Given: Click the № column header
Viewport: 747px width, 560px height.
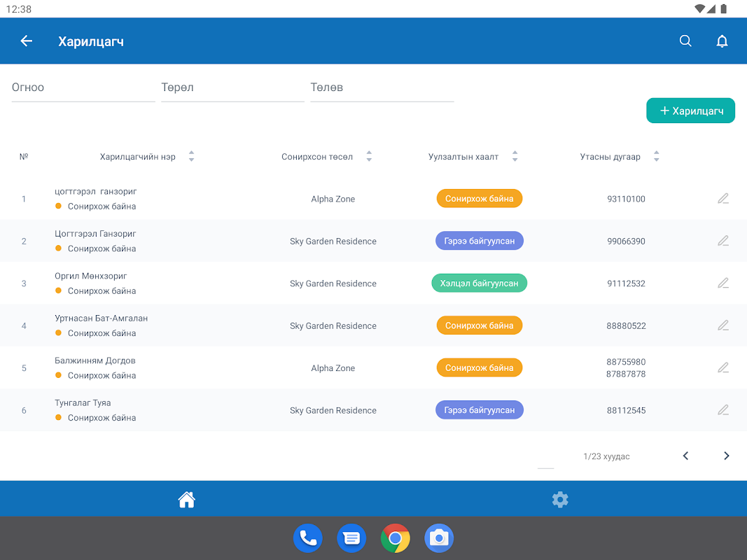Looking at the screenshot, I should [24, 156].
